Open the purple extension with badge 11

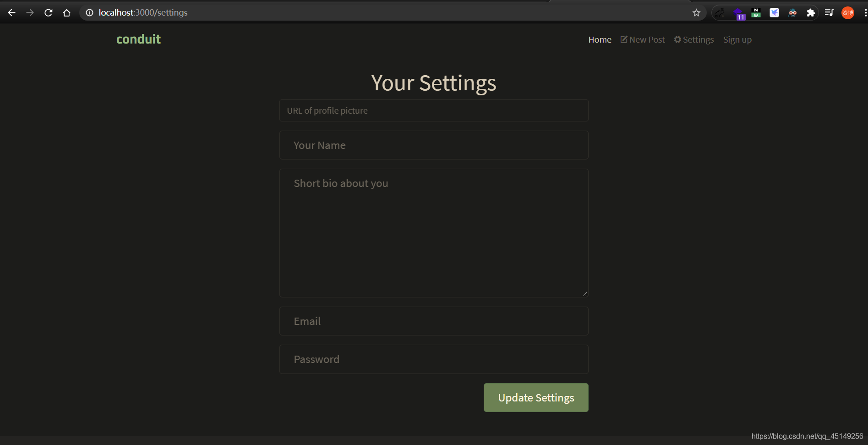click(x=738, y=13)
